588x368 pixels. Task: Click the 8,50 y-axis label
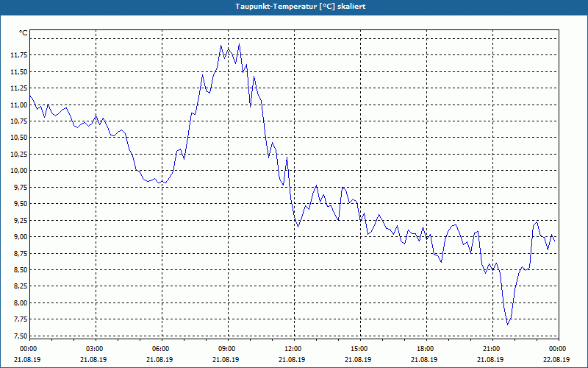(x=21, y=269)
